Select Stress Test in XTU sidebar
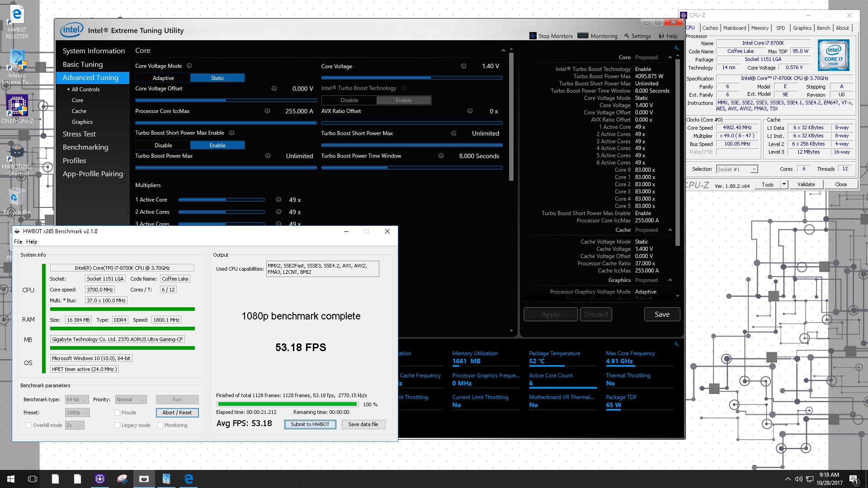This screenshot has height=488, width=868. pos(79,134)
